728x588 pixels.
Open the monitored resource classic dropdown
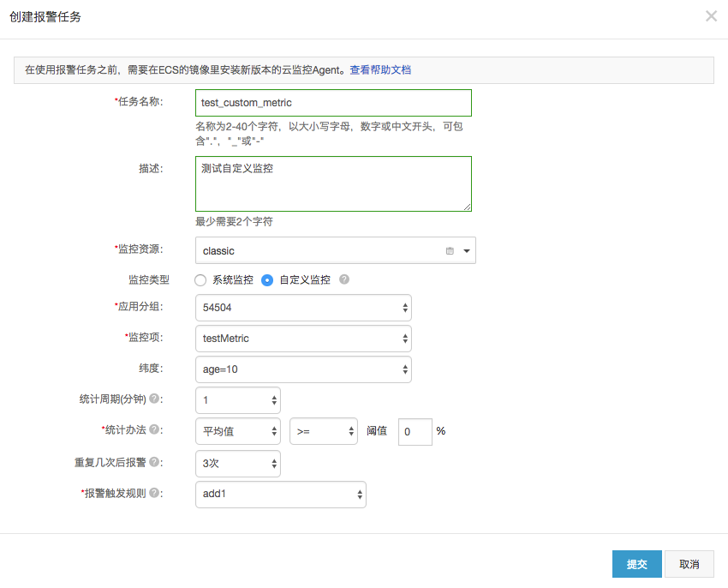click(x=335, y=250)
